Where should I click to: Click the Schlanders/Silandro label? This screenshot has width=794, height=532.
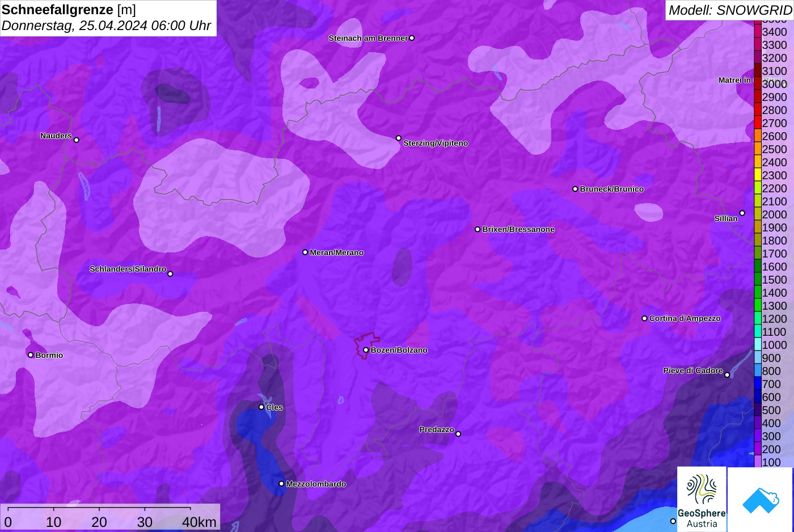coord(128,269)
